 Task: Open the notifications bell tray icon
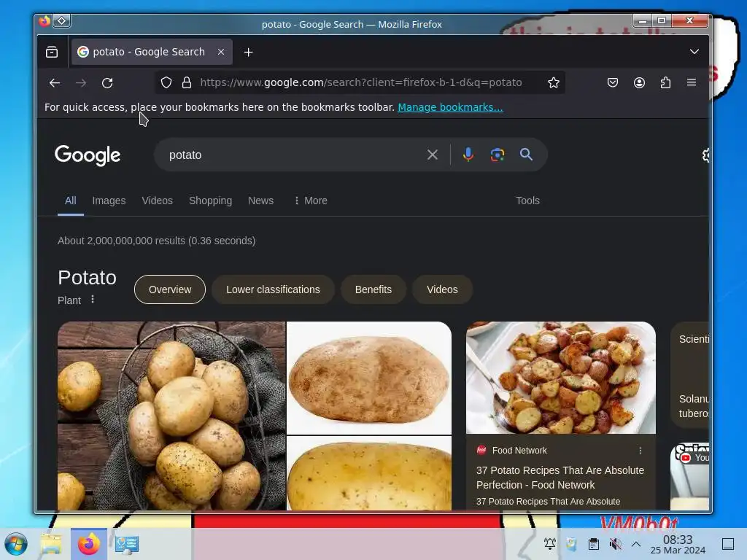click(550, 544)
